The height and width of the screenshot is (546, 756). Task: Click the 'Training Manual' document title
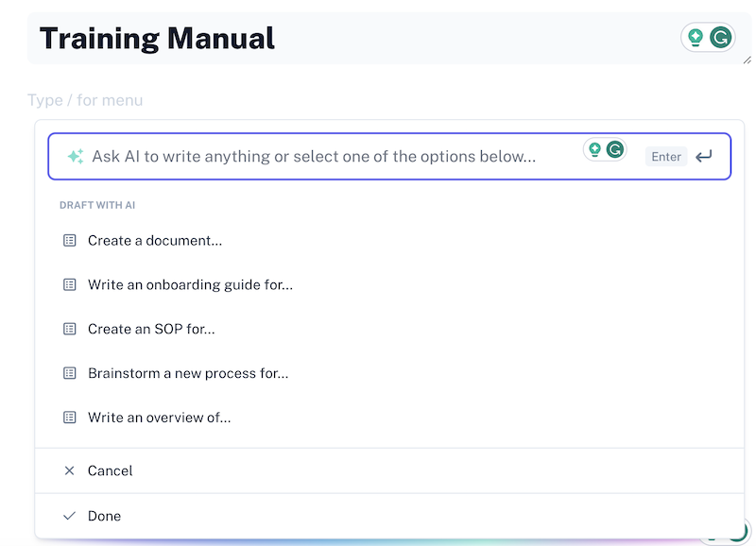(156, 39)
